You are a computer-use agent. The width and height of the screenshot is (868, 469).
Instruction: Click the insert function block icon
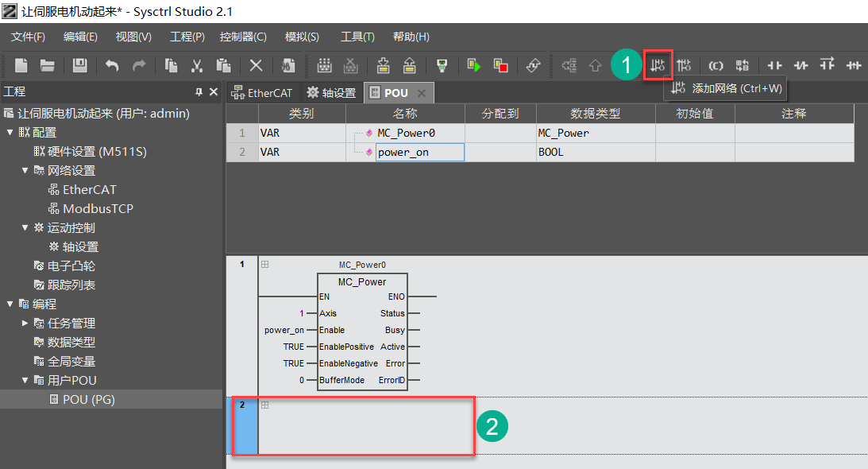tap(743, 65)
